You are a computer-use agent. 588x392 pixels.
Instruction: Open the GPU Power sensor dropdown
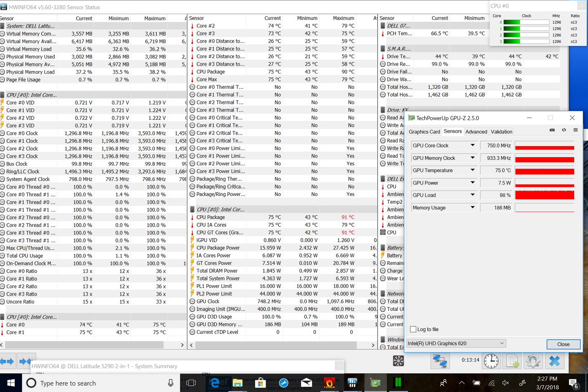(472, 183)
